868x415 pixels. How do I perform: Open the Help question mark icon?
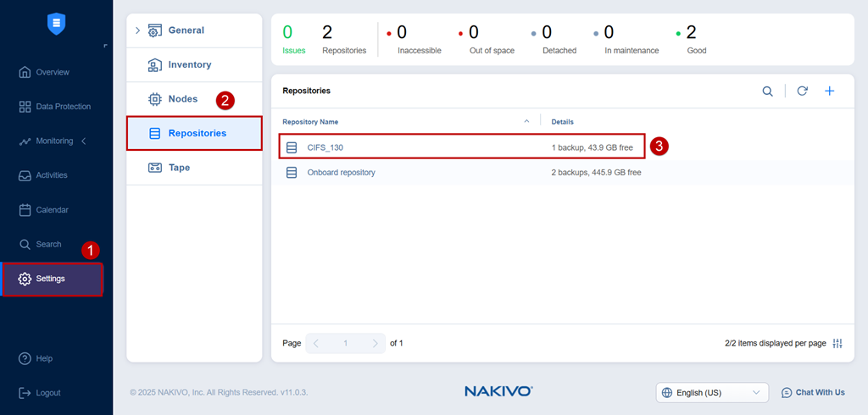(x=25, y=358)
